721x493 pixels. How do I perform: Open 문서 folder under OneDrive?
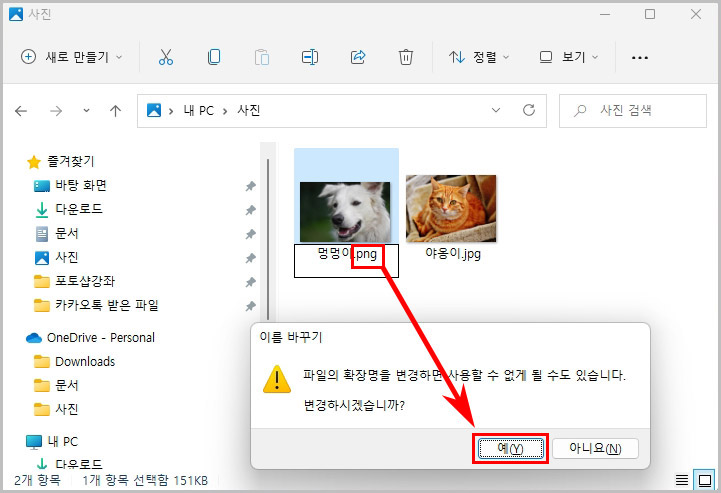67,385
